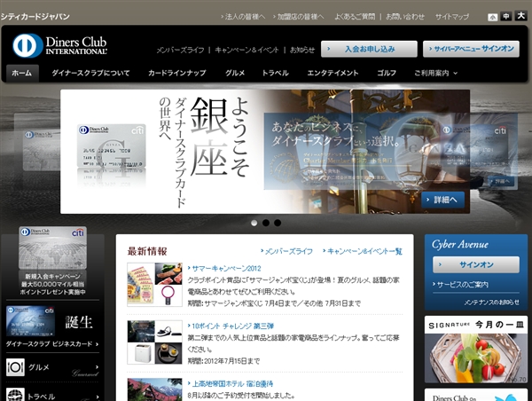The width and height of the screenshot is (532, 401).
Task: Open the グルメ fork-and-plate sidebar icon
Action: coord(15,367)
